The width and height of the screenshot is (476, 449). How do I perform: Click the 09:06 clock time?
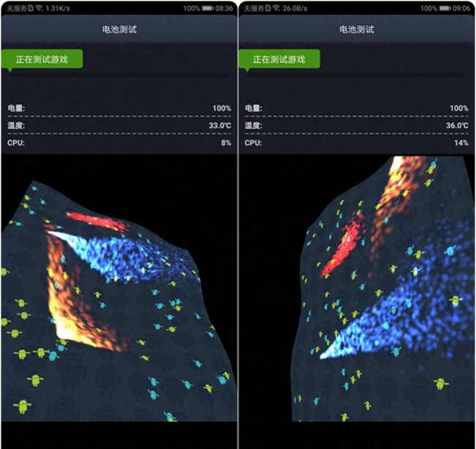[461, 9]
